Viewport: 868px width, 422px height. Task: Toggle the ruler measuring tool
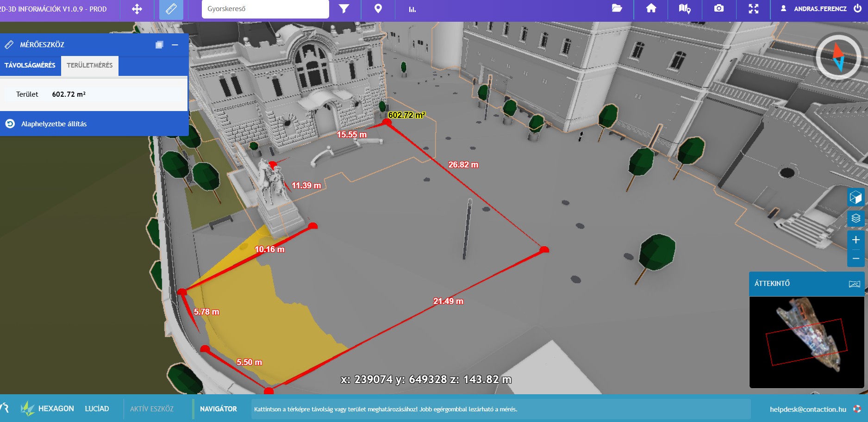click(171, 9)
